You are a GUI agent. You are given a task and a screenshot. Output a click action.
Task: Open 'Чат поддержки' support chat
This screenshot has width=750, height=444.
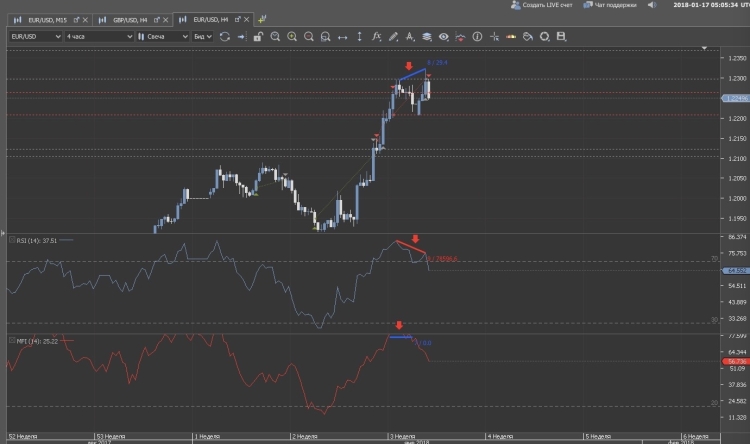tap(610, 5)
